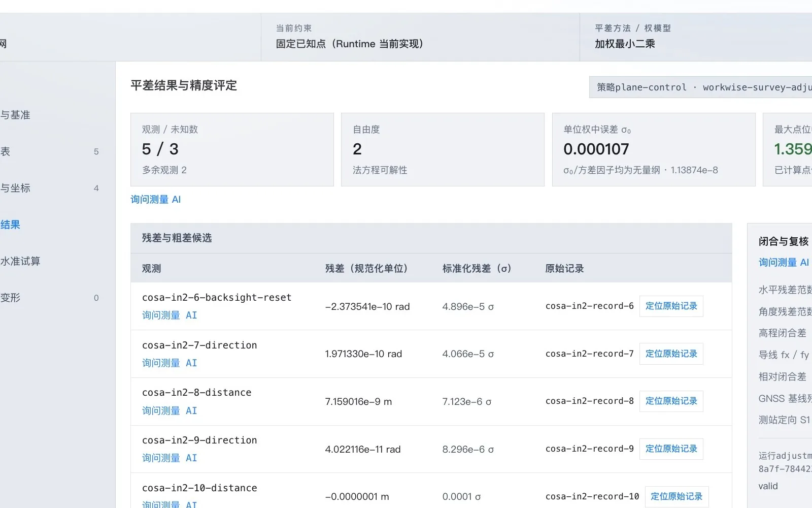This screenshot has width=812, height=508.
Task: Open 询问测量 AI under cosa-in2-7-direction
Action: pyautogui.click(x=170, y=363)
